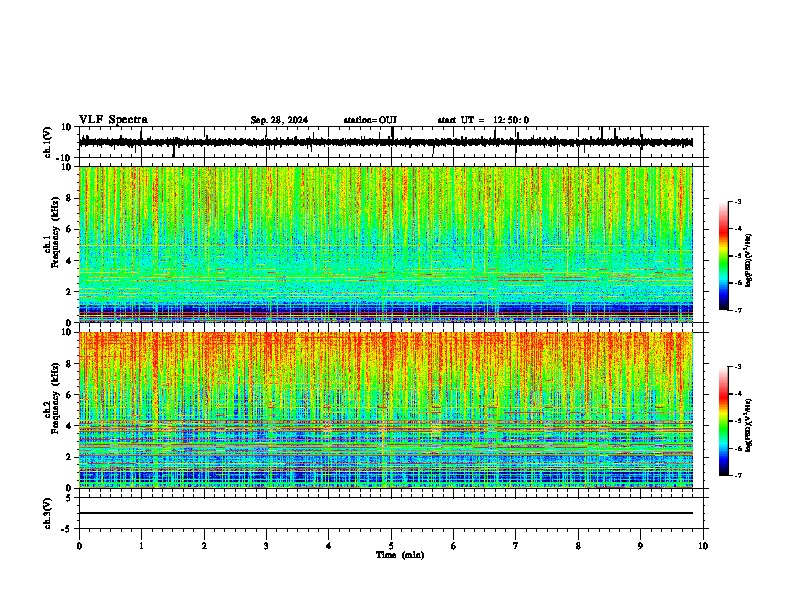This screenshot has width=792, height=612.
Task: Click the ch.2 spectrogram color scale bar
Action: coord(723,421)
